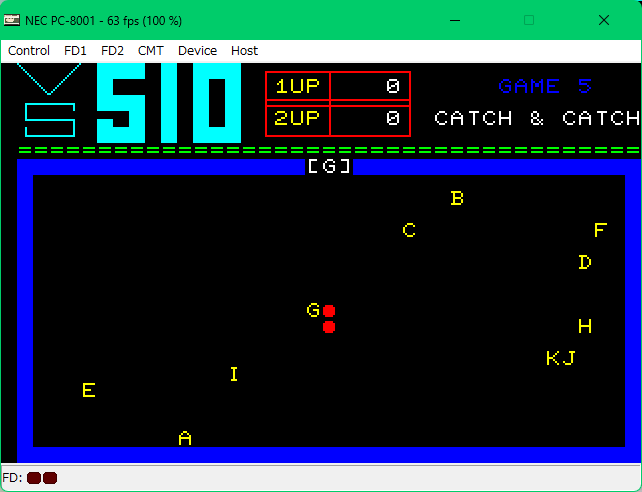
Task: Click the yellow letter H
Action: pos(585,326)
